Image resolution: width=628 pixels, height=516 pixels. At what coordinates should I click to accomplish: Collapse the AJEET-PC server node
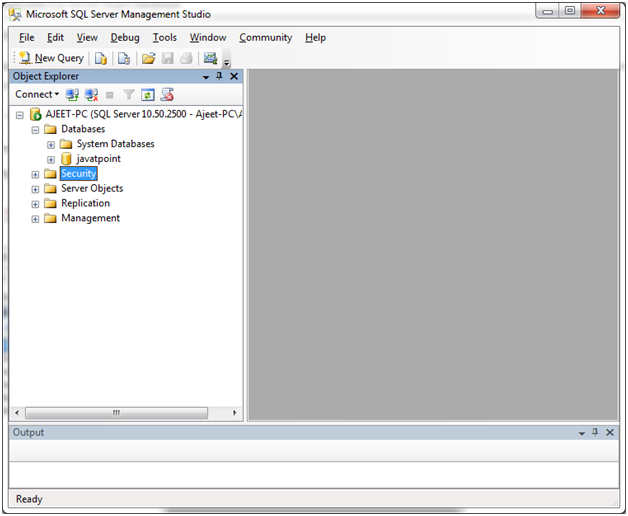pos(20,115)
